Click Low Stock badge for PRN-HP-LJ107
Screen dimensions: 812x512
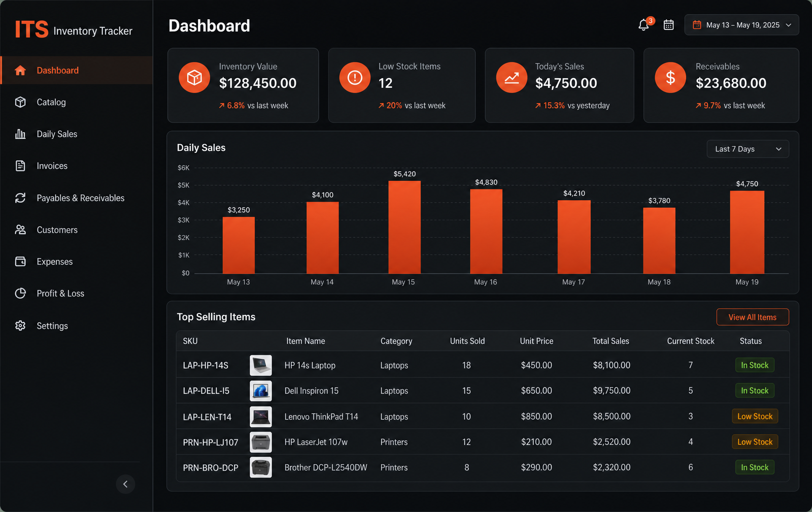(755, 442)
